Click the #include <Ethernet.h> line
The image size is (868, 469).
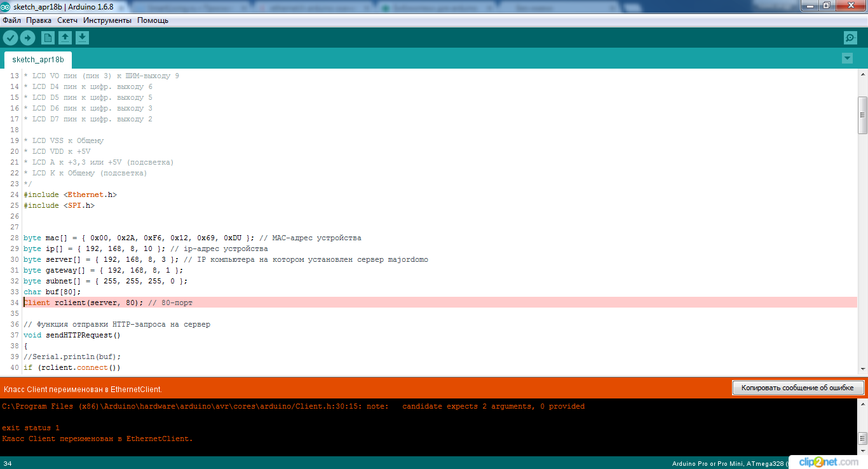tap(71, 194)
